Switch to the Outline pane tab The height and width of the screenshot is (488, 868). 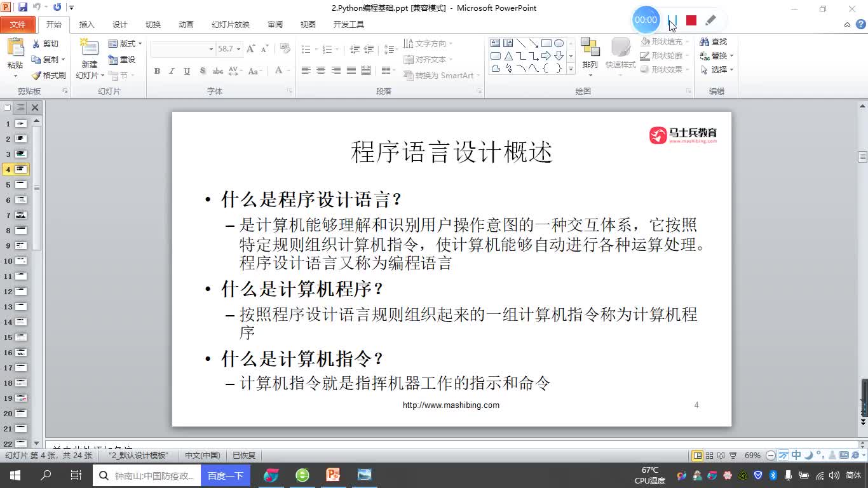tap(20, 107)
